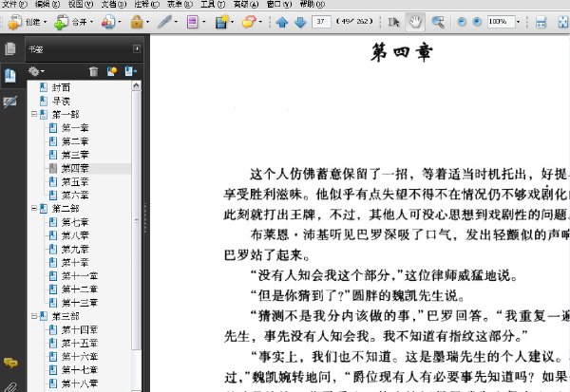Collapse the 第一部 bookmark node
The width and height of the screenshot is (570, 392).
click(34, 115)
